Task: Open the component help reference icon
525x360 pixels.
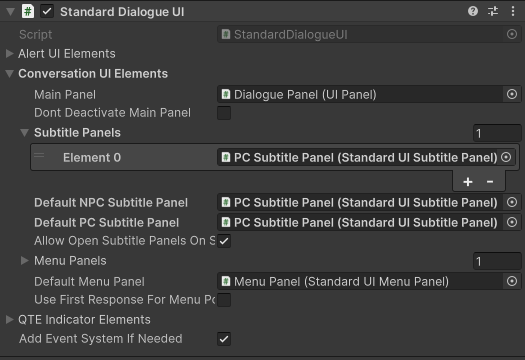Action: [473, 11]
